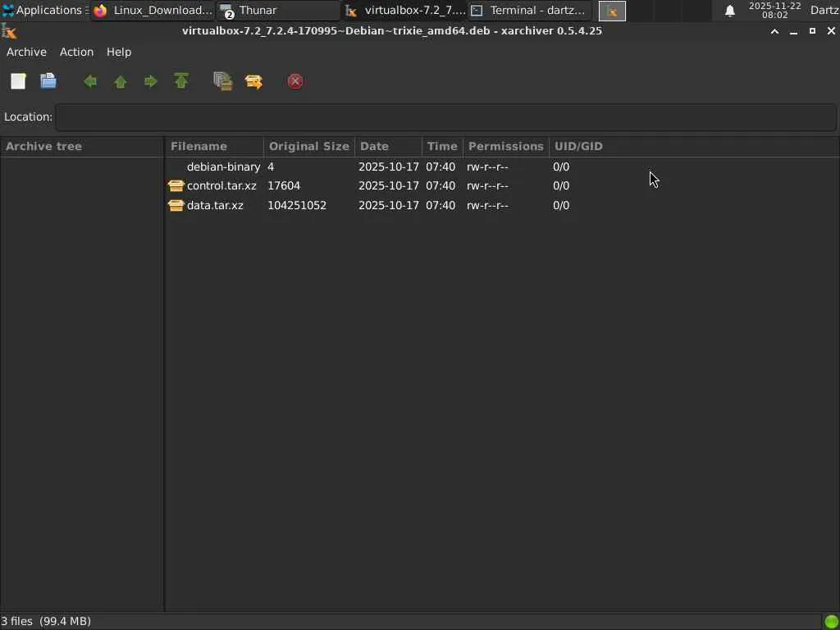The width and height of the screenshot is (840, 630).
Task: Click size value 104251052
Action: [297, 205]
